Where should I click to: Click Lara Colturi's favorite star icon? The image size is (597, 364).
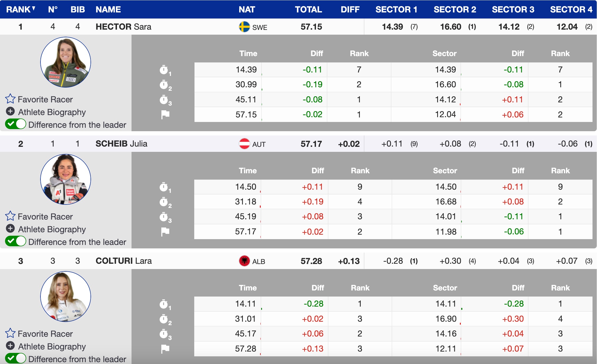click(10, 333)
